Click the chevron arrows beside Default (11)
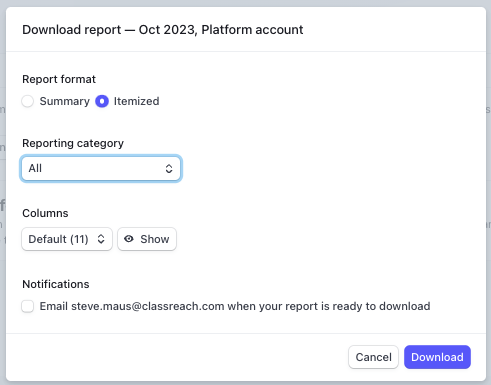Image resolution: width=491 pixels, height=385 pixels. pyautogui.click(x=101, y=239)
